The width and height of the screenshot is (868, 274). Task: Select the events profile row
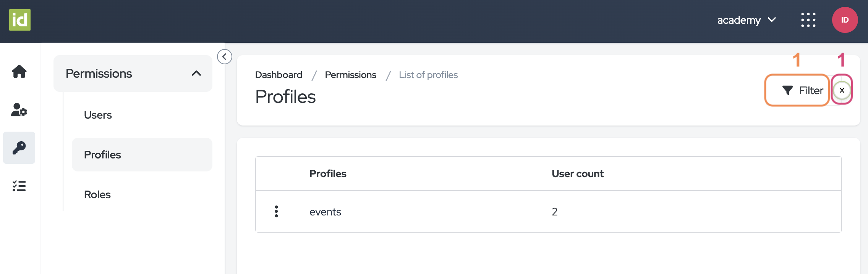(x=325, y=212)
